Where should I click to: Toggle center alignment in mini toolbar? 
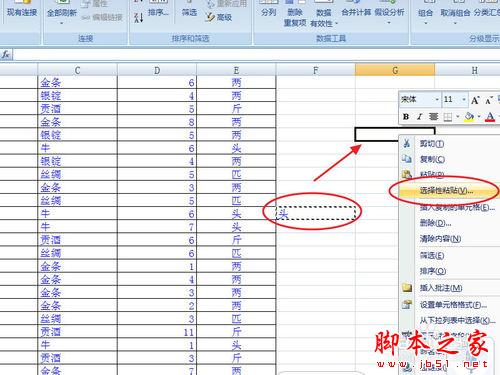[x=433, y=117]
